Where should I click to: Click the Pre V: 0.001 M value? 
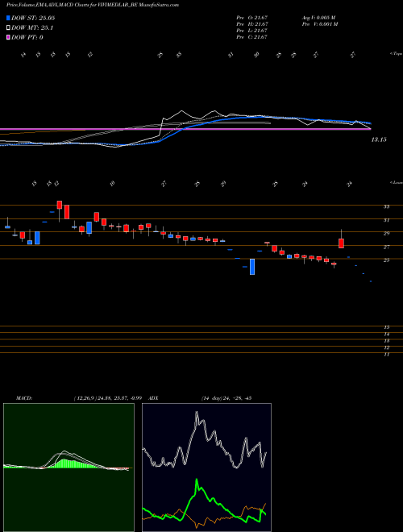[319, 24]
